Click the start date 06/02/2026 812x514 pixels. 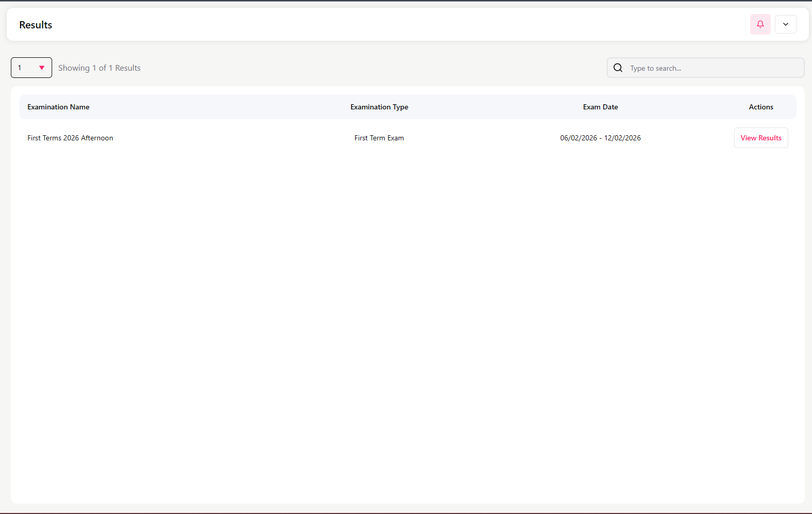coord(578,138)
